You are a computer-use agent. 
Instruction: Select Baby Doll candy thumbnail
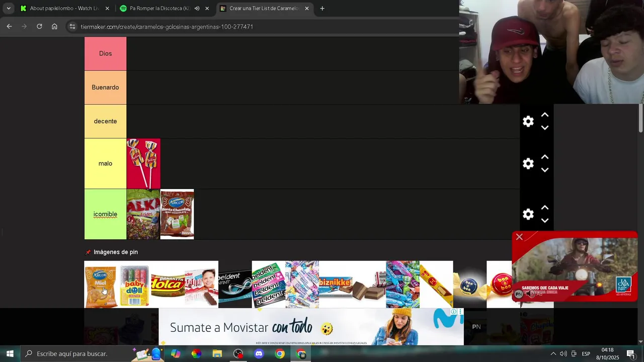(134, 284)
